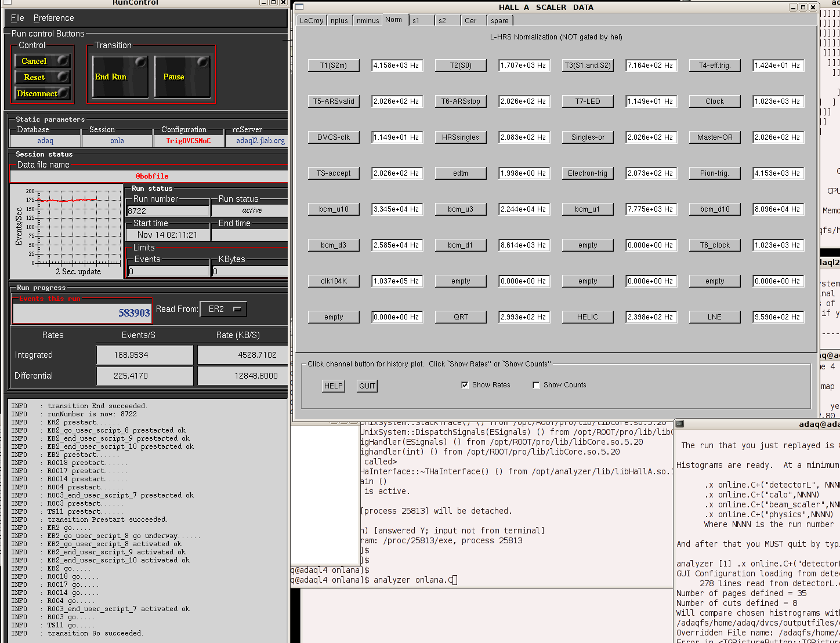Click the Clock channel button
Viewport: 840px width, 643px height.
point(715,101)
